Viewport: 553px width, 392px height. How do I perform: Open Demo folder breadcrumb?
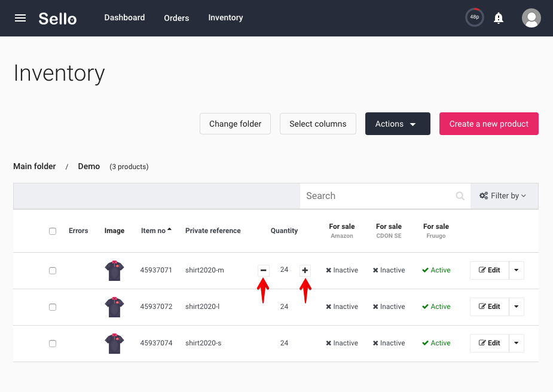[x=89, y=166]
